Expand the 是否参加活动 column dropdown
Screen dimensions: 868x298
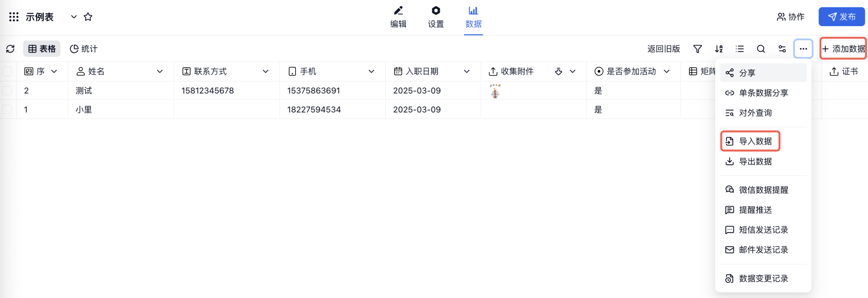[667, 71]
